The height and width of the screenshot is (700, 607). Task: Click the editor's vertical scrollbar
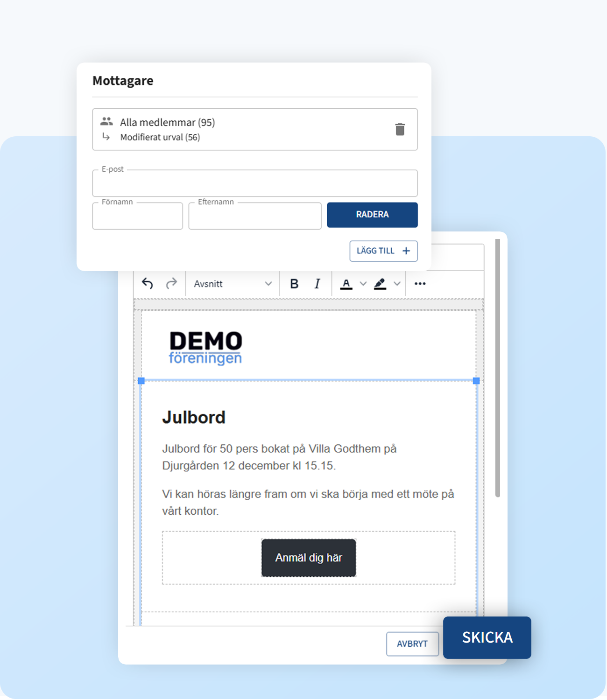click(498, 369)
